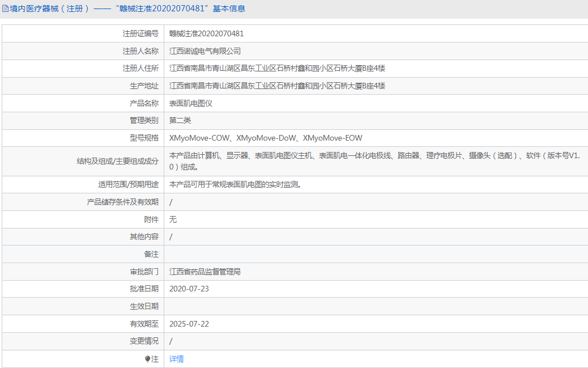Select the product name 表面肌电图仪
This screenshot has width=588, height=368.
tap(191, 103)
